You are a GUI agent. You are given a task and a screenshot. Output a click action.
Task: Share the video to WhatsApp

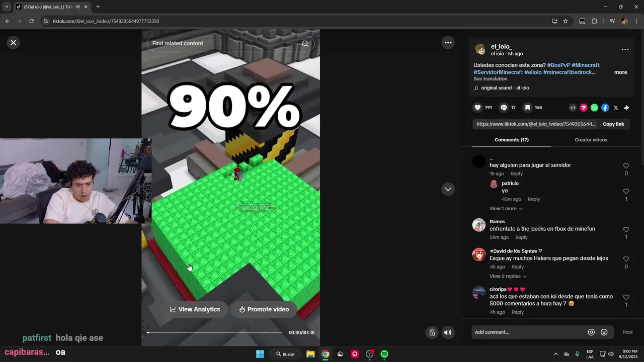click(594, 108)
